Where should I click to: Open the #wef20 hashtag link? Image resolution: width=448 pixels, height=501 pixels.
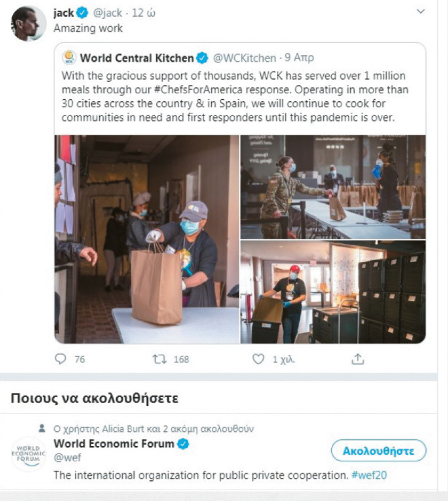pyautogui.click(x=369, y=475)
